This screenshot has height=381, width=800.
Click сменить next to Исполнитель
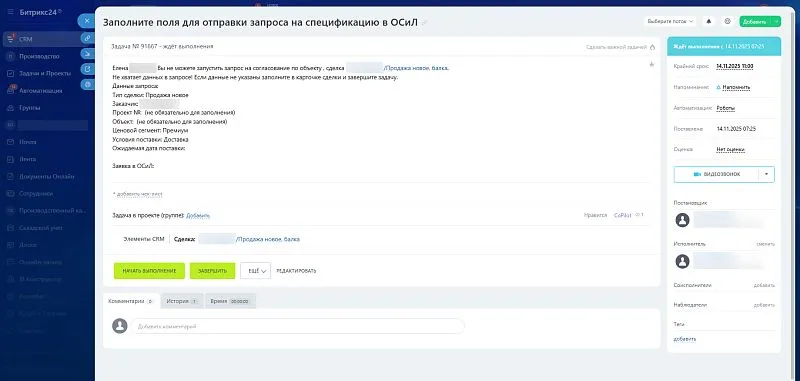point(765,244)
